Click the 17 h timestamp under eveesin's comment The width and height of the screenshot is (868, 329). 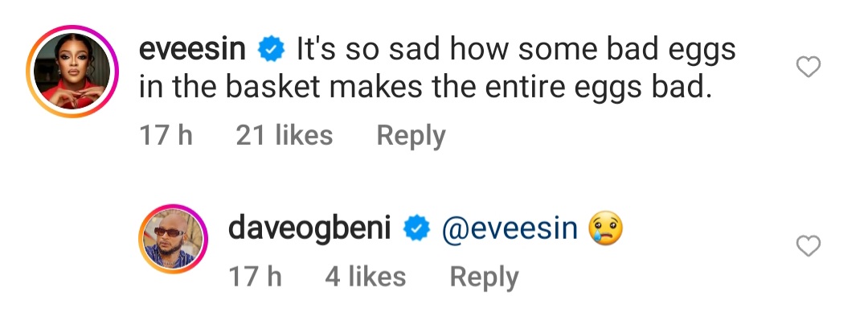point(166,135)
